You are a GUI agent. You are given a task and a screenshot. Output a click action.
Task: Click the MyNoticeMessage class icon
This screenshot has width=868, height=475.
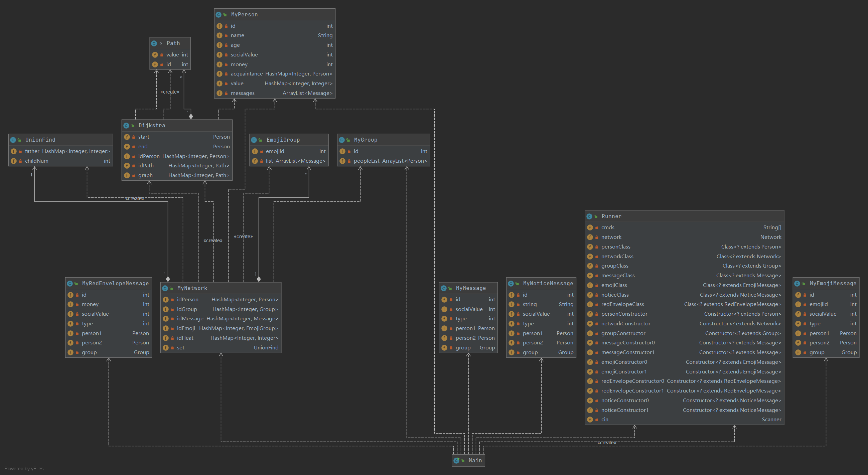(511, 284)
